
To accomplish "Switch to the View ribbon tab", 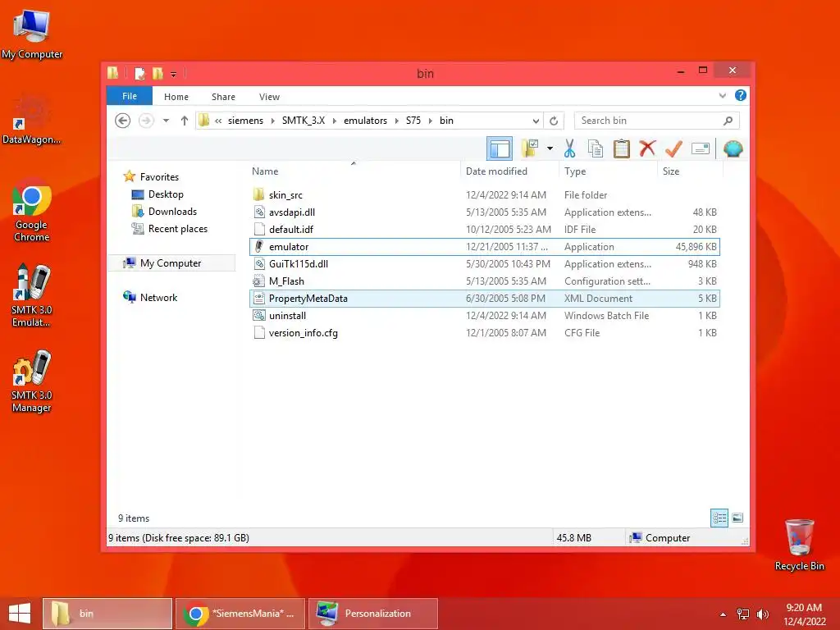I will point(269,97).
